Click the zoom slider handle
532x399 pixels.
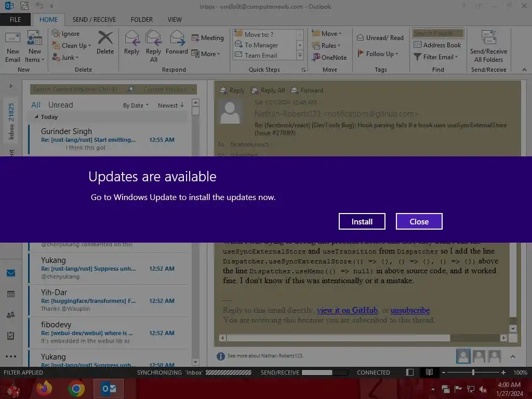point(473,372)
